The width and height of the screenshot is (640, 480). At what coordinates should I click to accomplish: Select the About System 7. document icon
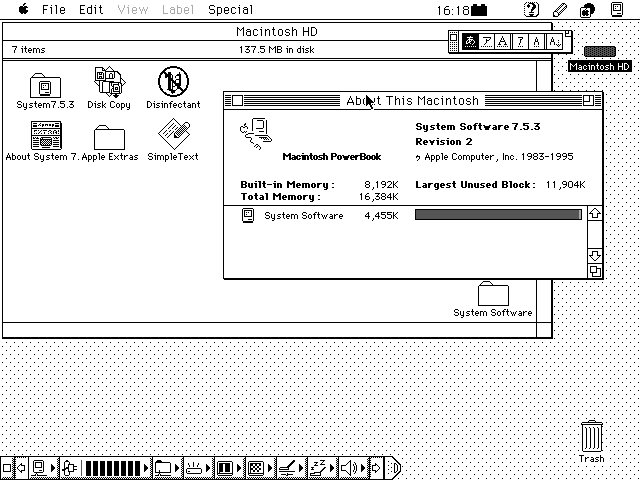46,135
